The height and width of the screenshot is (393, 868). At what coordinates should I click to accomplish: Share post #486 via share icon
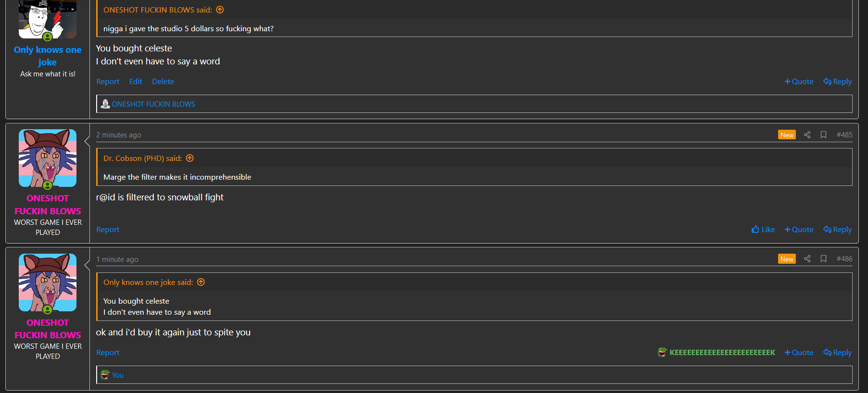click(807, 258)
